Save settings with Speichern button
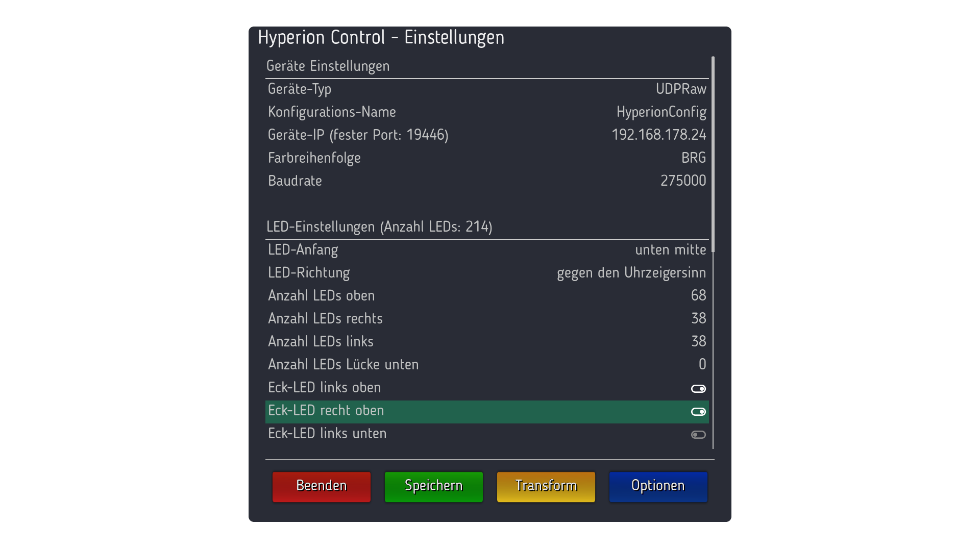The height and width of the screenshot is (551, 980). click(x=434, y=487)
